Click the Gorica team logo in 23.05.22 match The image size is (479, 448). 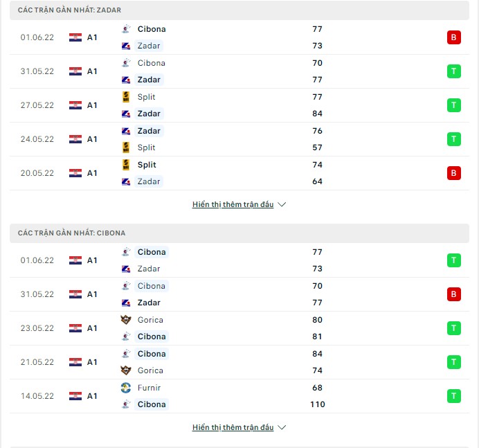(126, 320)
